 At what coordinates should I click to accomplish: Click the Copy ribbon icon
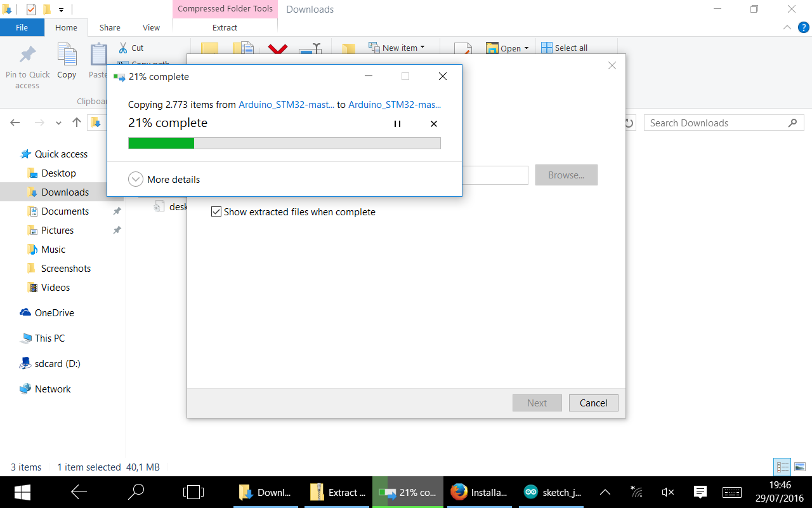point(67,62)
